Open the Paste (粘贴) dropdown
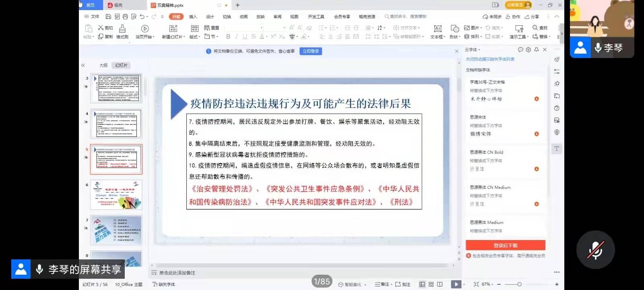 coord(89,37)
